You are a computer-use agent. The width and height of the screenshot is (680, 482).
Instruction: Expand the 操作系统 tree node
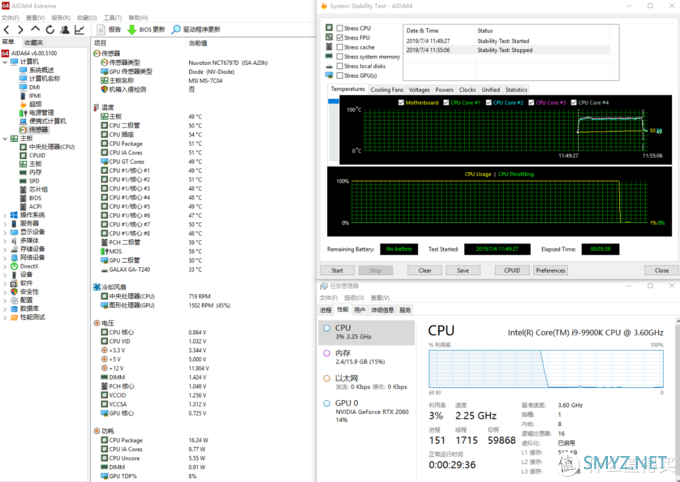coord(5,215)
